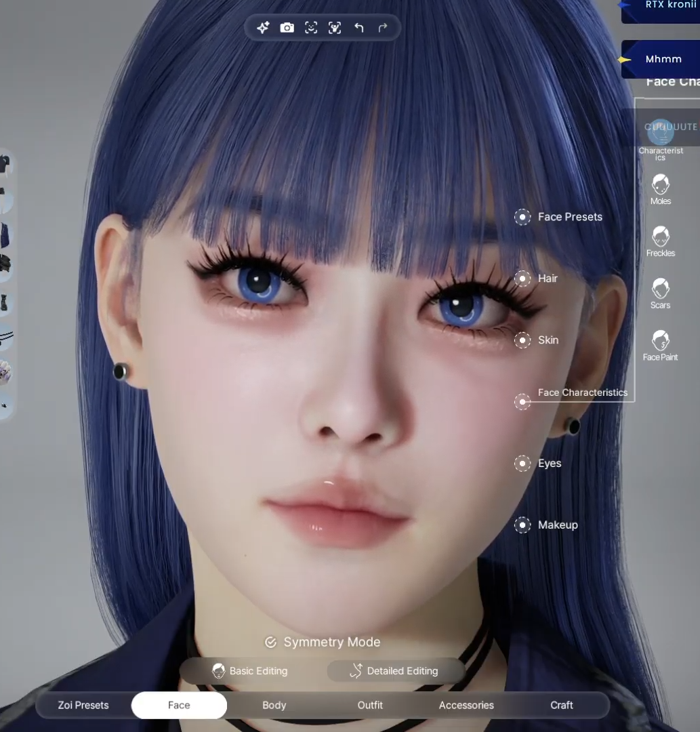The image size is (700, 732).
Task: Redo the edit with the redo arrow
Action: click(383, 28)
